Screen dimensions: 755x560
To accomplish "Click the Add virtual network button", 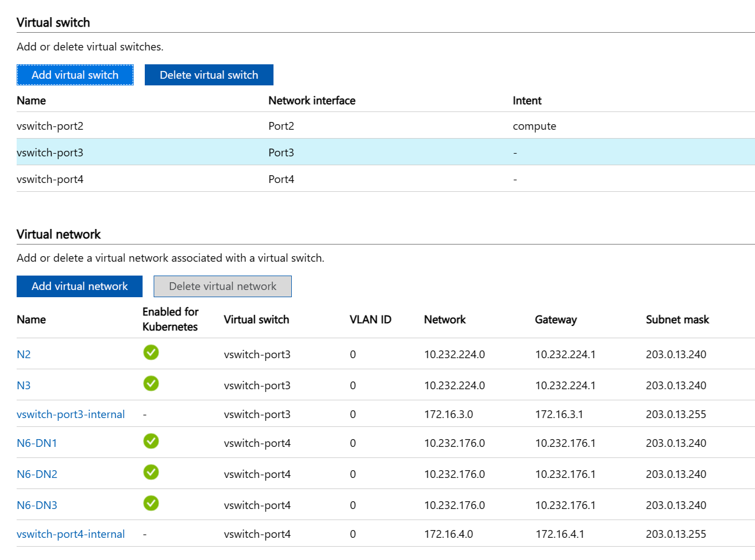I will (x=79, y=286).
